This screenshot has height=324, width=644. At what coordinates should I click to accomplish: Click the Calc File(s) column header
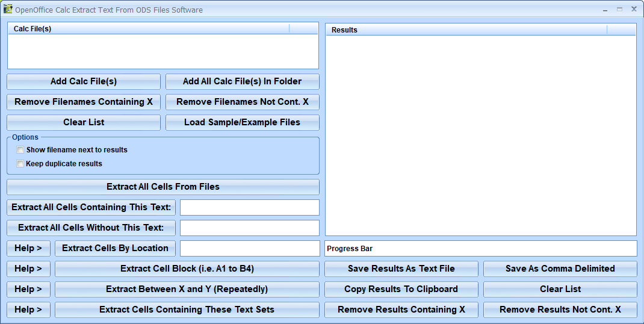coord(149,29)
